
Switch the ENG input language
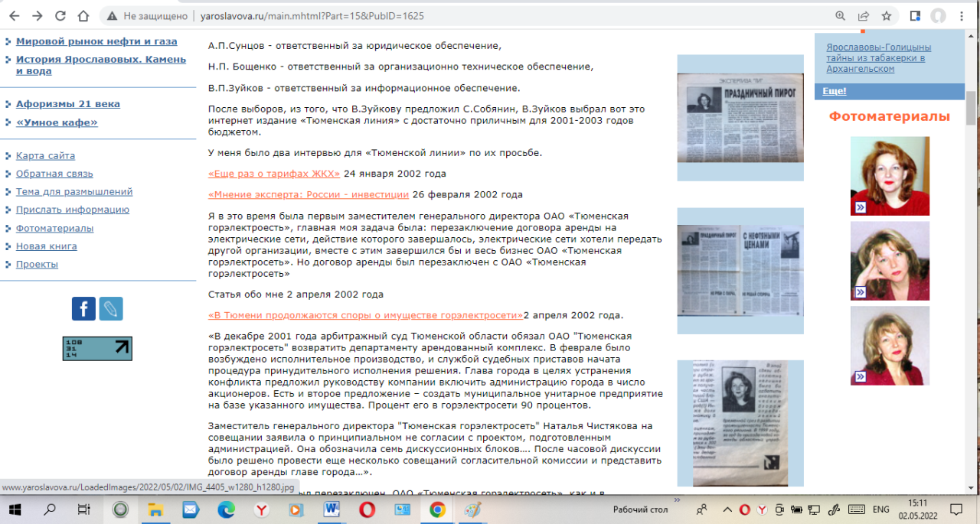pos(881,509)
